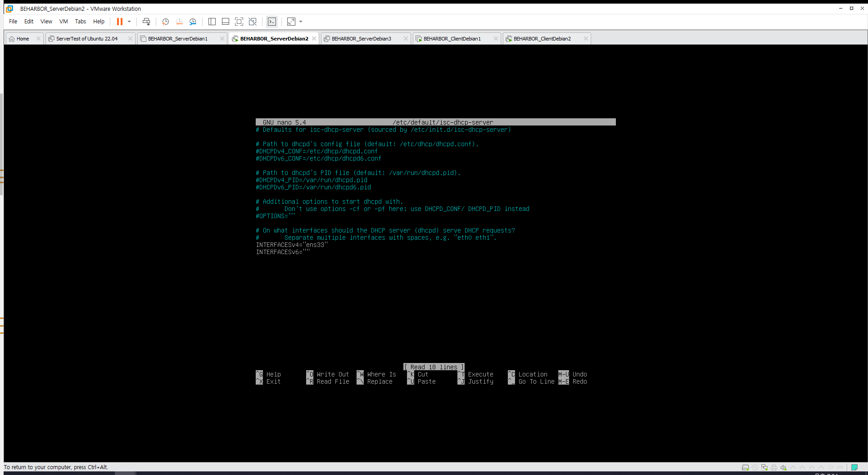868x475 pixels.
Task: Click the #DHCPDv4_PID line in nano
Action: point(312,180)
